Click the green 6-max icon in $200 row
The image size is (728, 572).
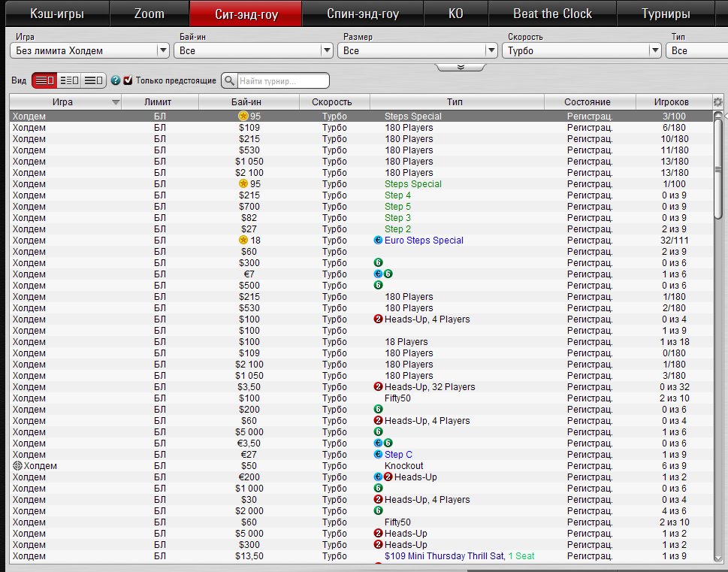click(378, 410)
